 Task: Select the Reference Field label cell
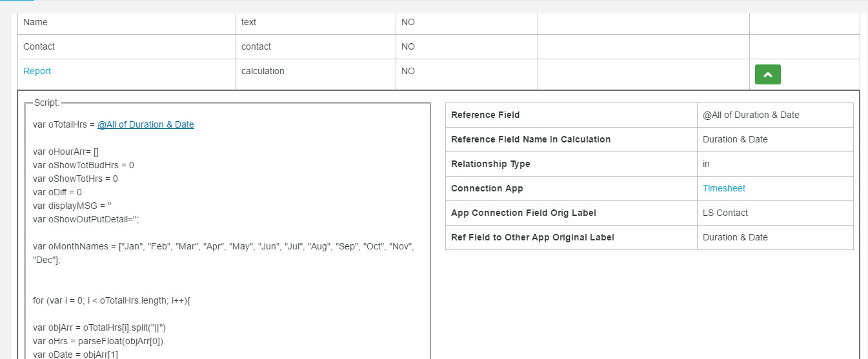[485, 115]
